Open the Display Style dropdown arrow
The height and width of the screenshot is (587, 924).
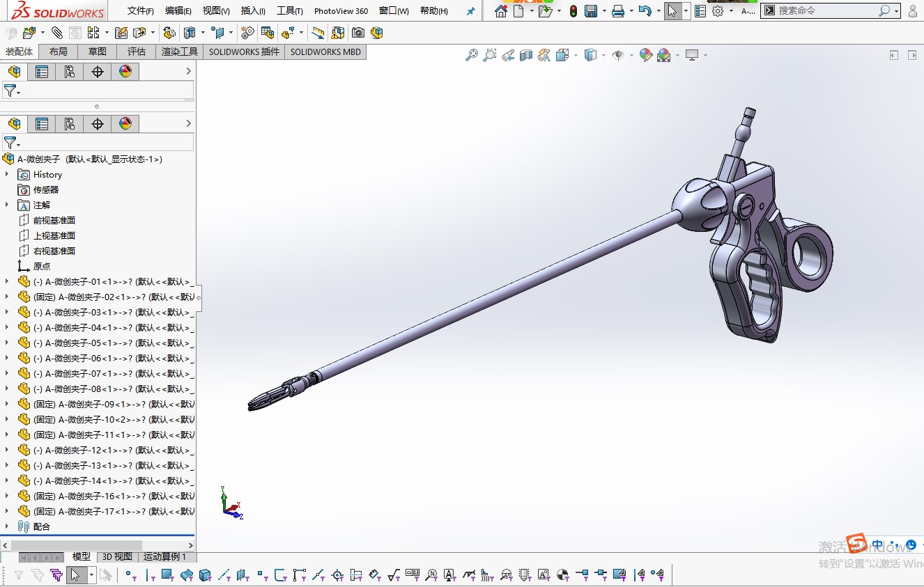tap(603, 55)
